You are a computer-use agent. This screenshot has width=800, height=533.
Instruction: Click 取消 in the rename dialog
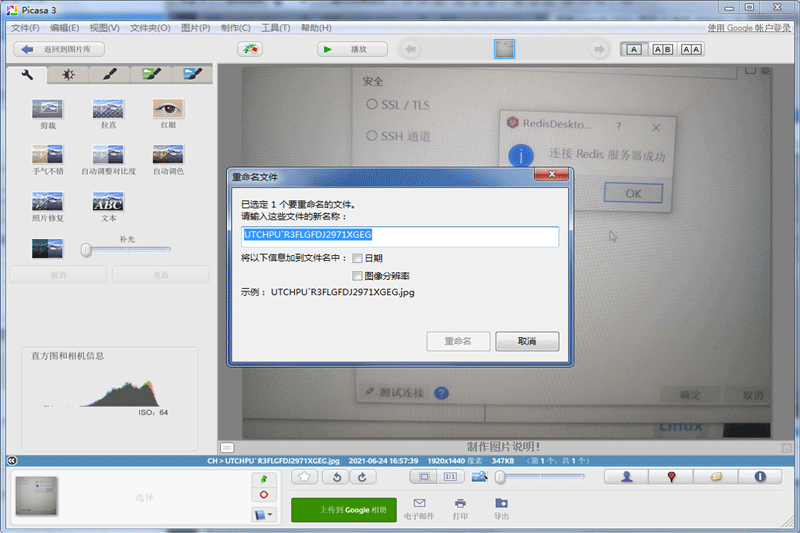527,341
